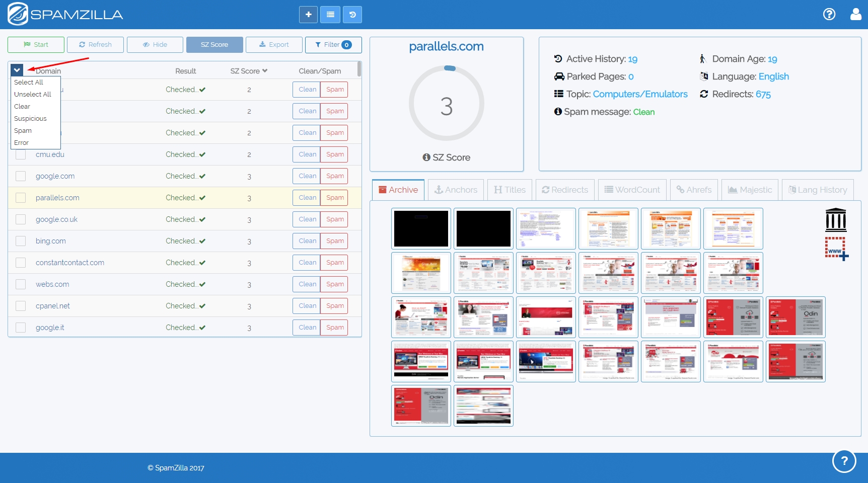Switch to the Titles tab
Viewport: 868px width, 483px height.
pyautogui.click(x=510, y=190)
